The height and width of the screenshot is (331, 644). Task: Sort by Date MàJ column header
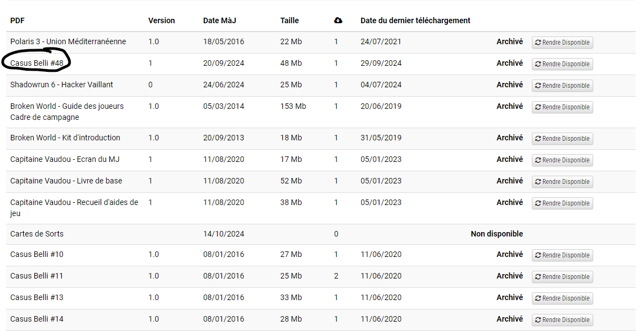[219, 20]
